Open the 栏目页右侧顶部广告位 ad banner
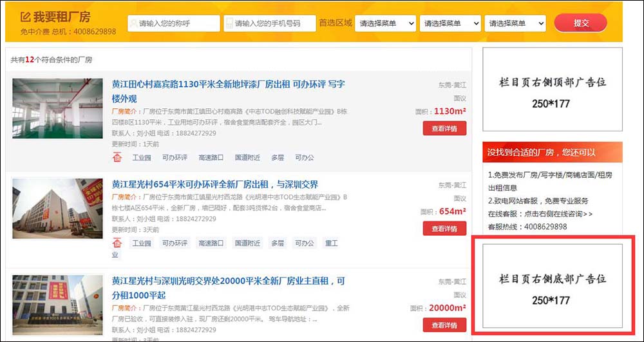 (553, 89)
